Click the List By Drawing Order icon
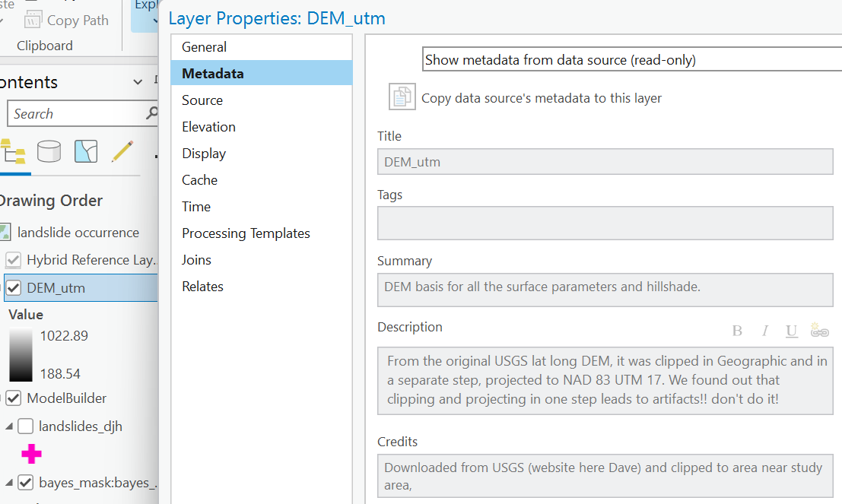This screenshot has height=504, width=842. [x=13, y=152]
